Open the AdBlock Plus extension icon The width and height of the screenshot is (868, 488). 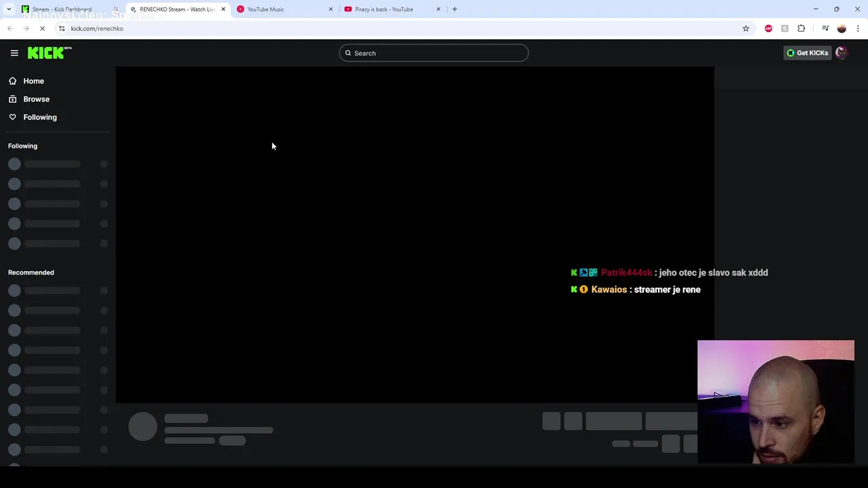click(768, 28)
